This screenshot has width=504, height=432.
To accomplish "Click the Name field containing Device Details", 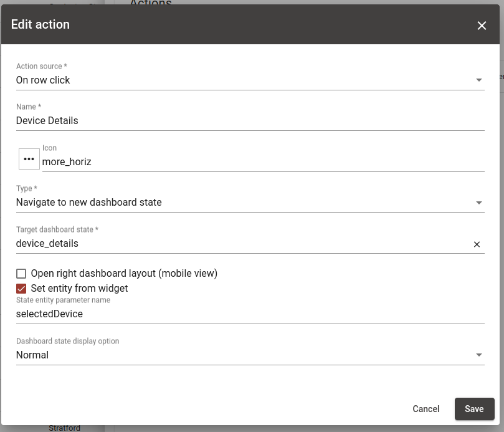I will [249, 120].
